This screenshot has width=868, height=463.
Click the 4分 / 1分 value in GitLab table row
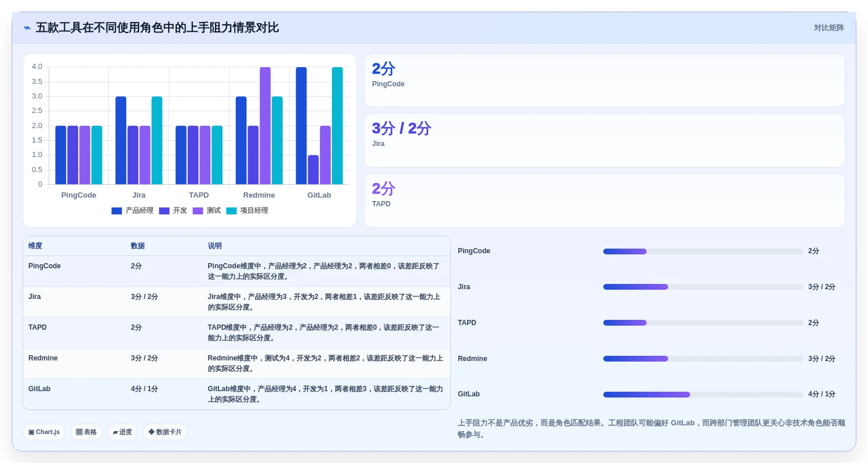tap(144, 389)
